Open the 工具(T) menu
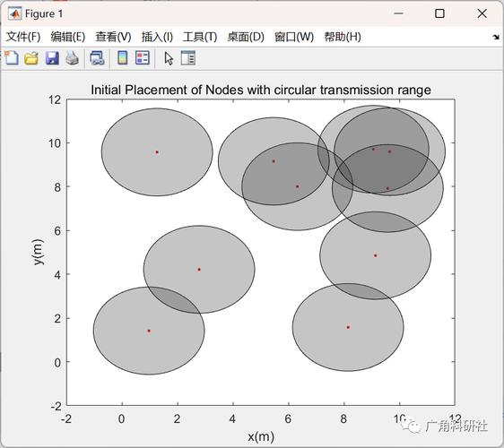 click(x=200, y=37)
